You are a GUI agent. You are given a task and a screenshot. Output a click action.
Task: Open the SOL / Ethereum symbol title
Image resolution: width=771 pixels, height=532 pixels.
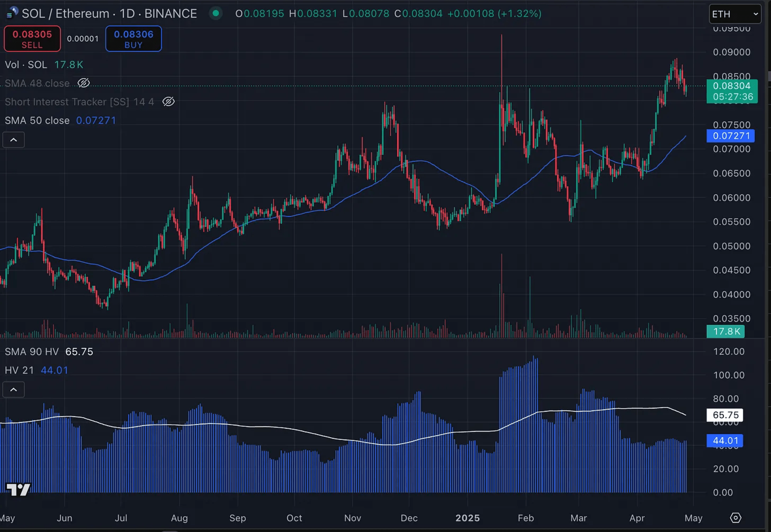click(x=109, y=13)
